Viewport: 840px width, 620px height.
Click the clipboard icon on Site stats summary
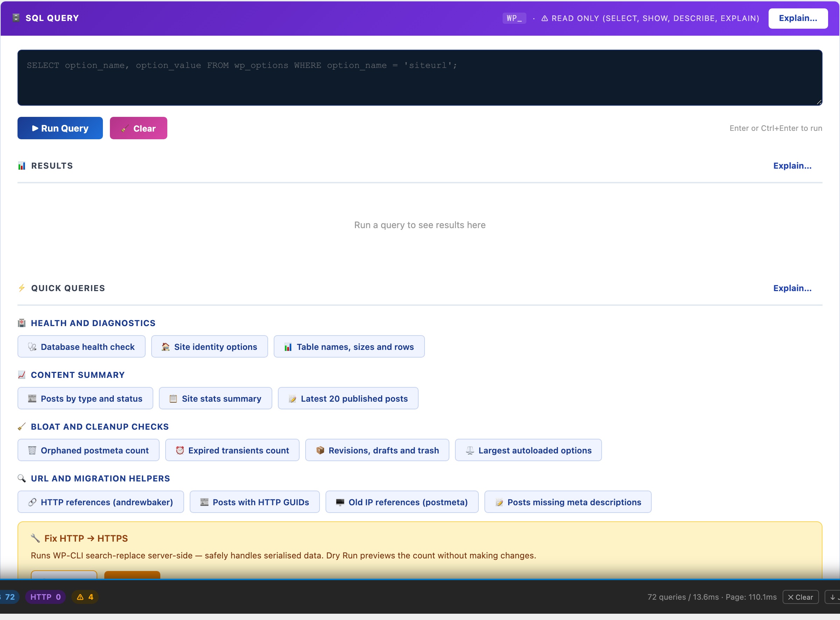click(173, 398)
